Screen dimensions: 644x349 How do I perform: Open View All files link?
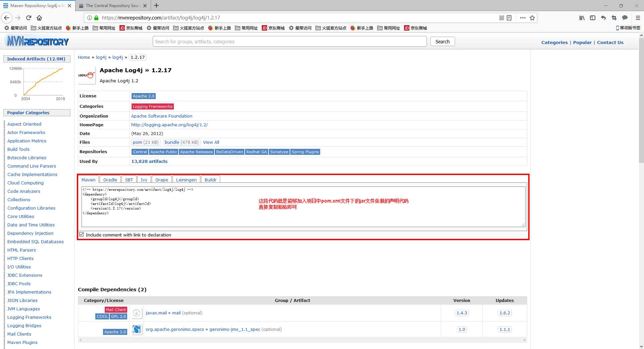tap(211, 142)
